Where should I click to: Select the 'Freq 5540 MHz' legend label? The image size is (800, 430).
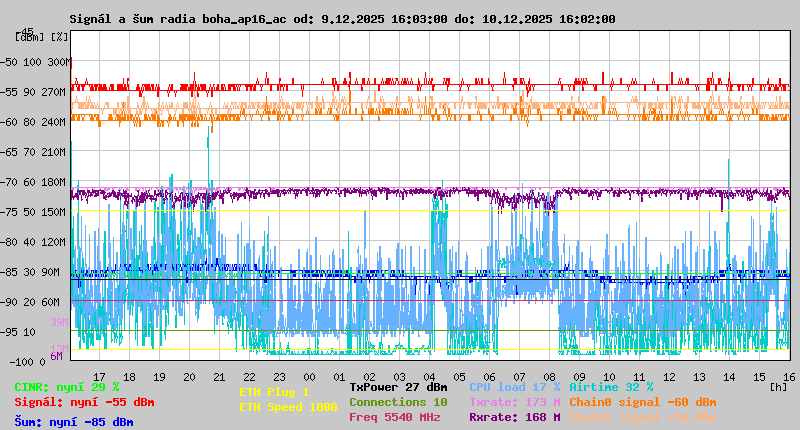[395, 417]
